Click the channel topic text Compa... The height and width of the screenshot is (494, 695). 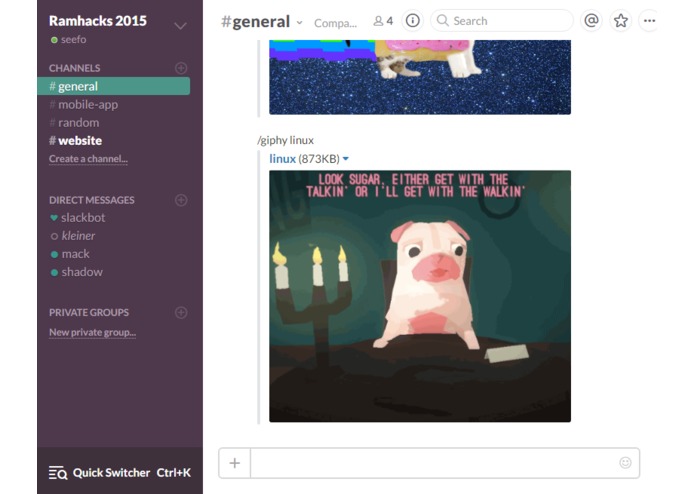[335, 23]
